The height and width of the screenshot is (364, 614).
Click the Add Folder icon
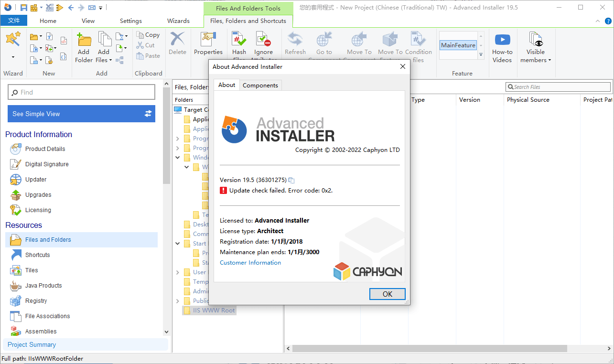click(84, 42)
